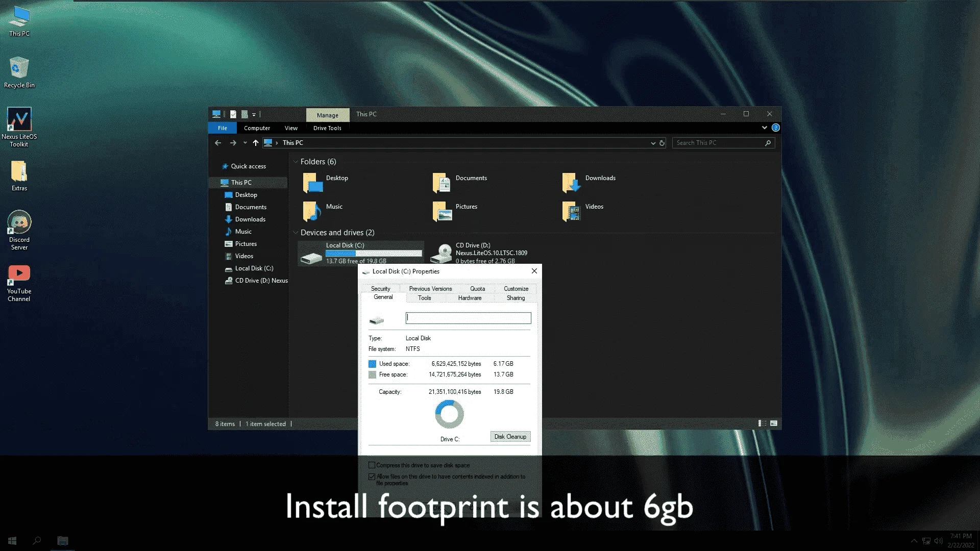Go up one level with Up arrow
This screenshot has width=980, height=551.
pos(256,143)
